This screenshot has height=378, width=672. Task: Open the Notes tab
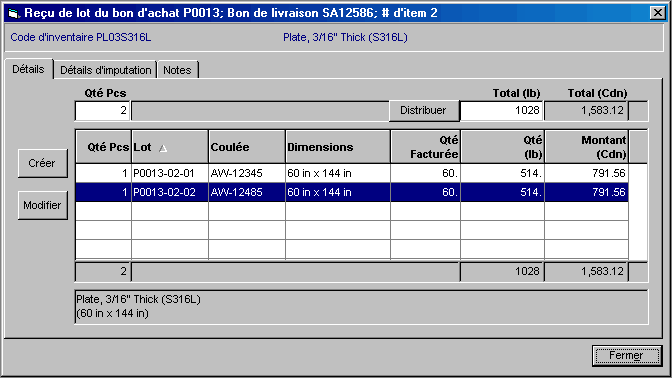pos(177,70)
